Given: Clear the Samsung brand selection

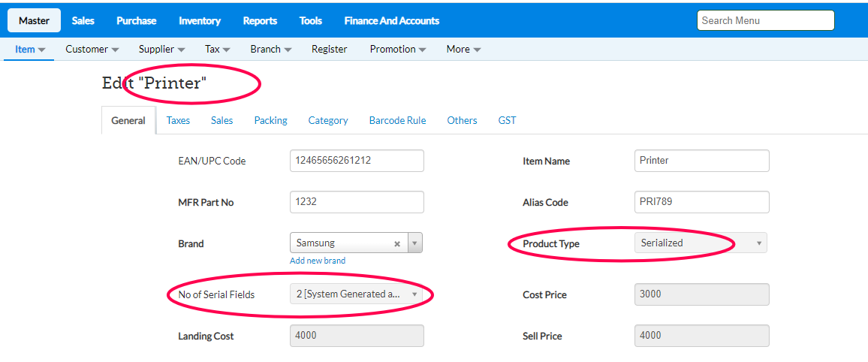Looking at the screenshot, I should 397,243.
